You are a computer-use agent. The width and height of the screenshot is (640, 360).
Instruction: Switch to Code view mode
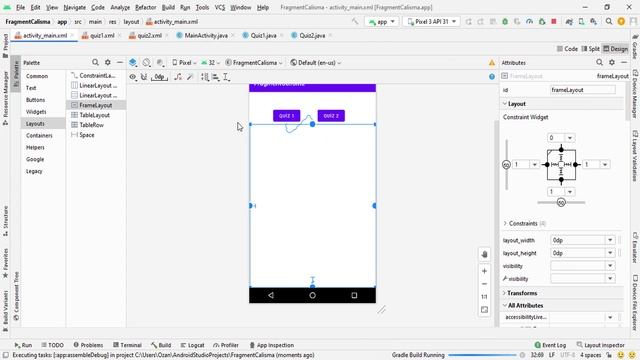click(567, 49)
